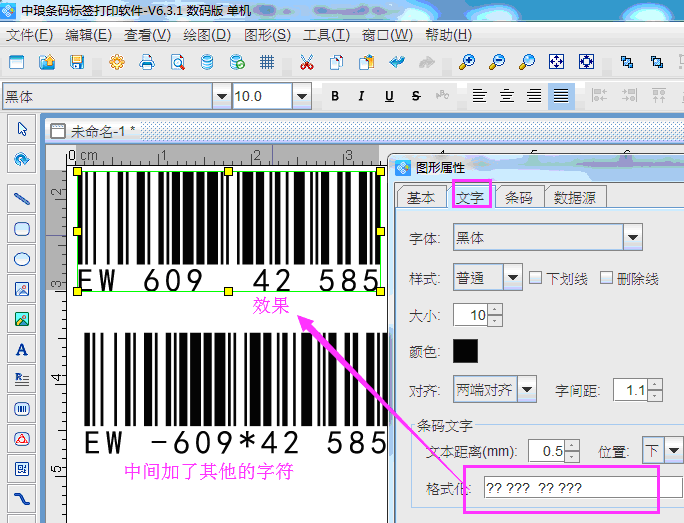
Task: Select the text A tool
Action: (x=22, y=349)
